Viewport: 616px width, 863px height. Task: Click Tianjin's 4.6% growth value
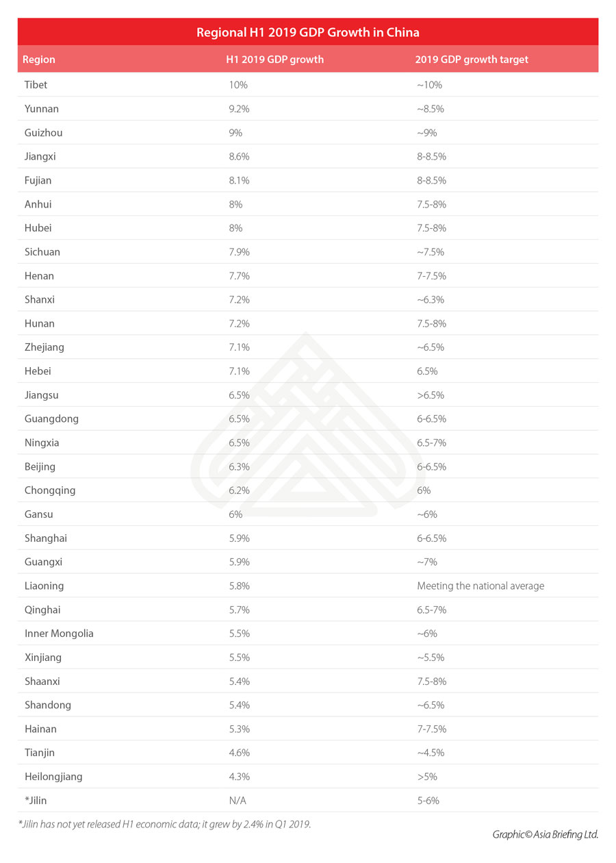tap(239, 753)
